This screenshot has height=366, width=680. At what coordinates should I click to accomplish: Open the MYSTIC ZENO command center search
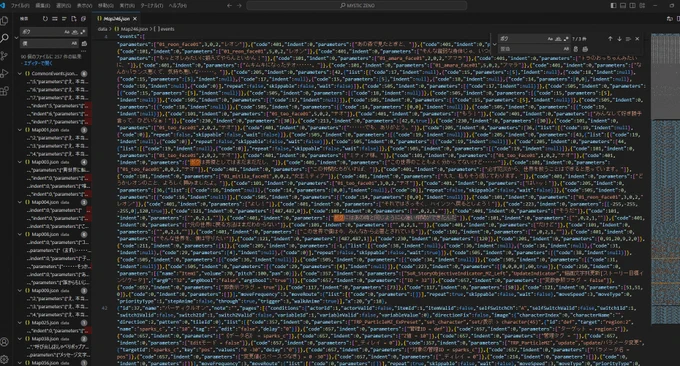356,6
